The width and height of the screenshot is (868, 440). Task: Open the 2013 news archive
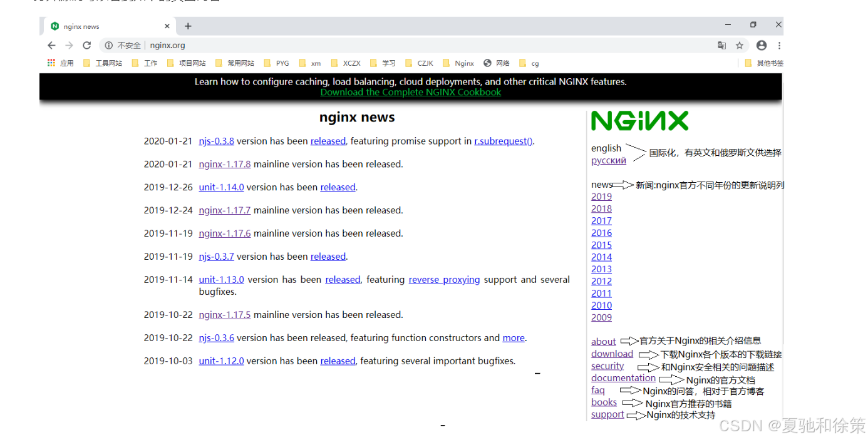(601, 270)
